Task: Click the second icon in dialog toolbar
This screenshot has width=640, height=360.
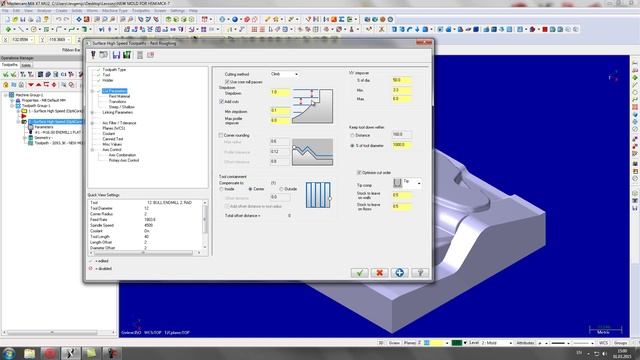Action: point(104,55)
